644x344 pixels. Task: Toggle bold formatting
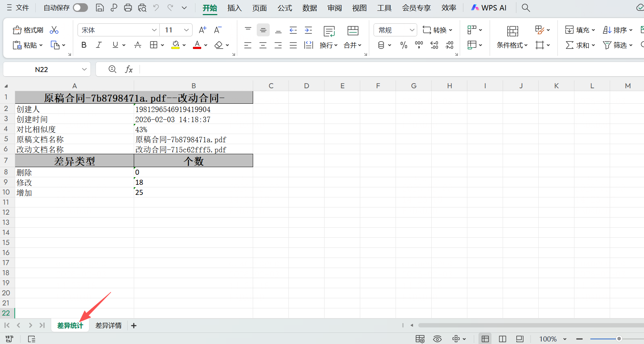click(x=84, y=45)
